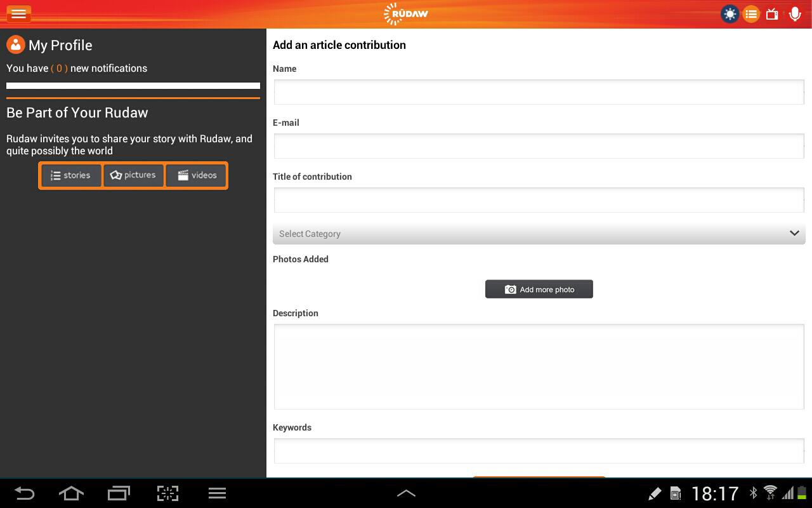This screenshot has width=812, height=508.
Task: Open Rudaw radio via the microphone icon
Action: point(795,13)
